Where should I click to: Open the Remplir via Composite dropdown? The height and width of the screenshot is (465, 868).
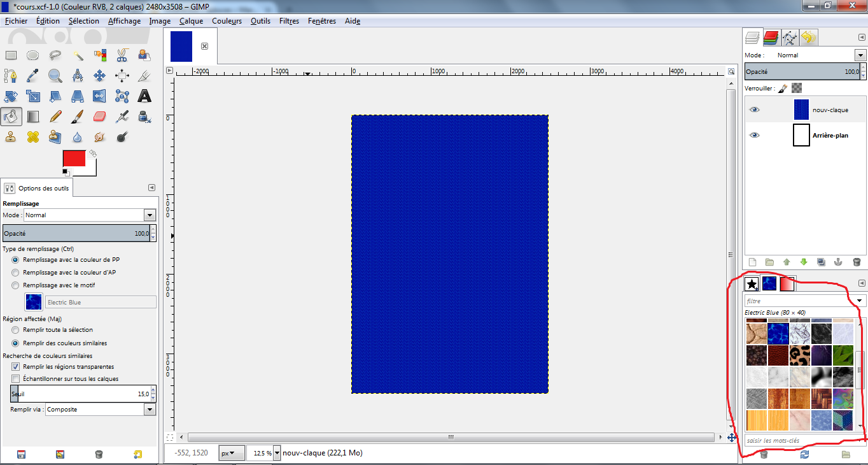pyautogui.click(x=150, y=410)
